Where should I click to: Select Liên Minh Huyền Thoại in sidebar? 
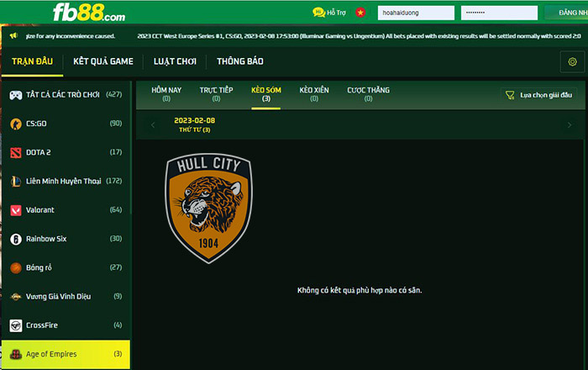pos(66,182)
